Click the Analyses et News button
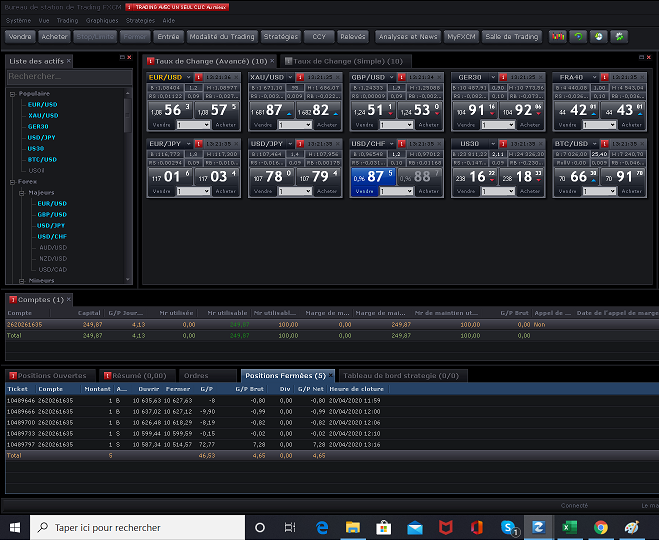The width and height of the screenshot is (659, 541). click(x=408, y=36)
